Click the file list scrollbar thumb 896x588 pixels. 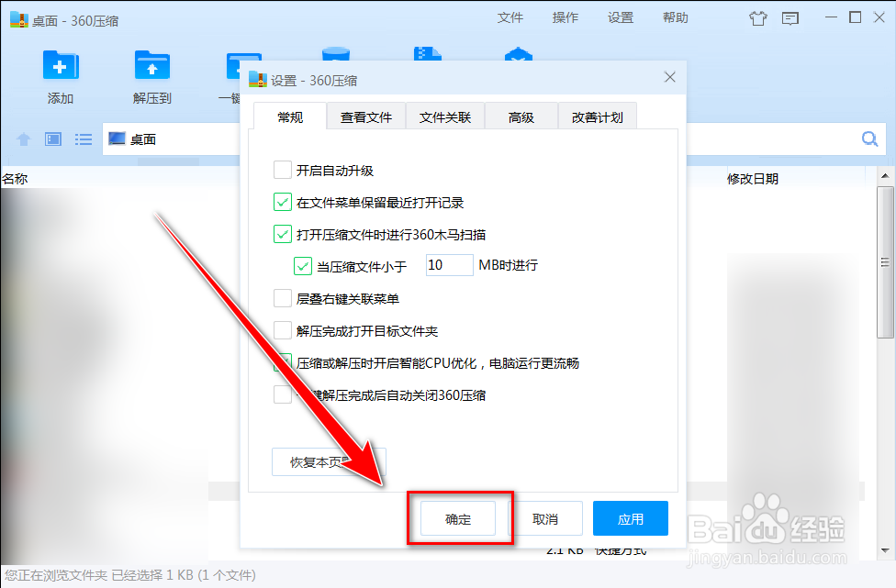[x=885, y=262]
